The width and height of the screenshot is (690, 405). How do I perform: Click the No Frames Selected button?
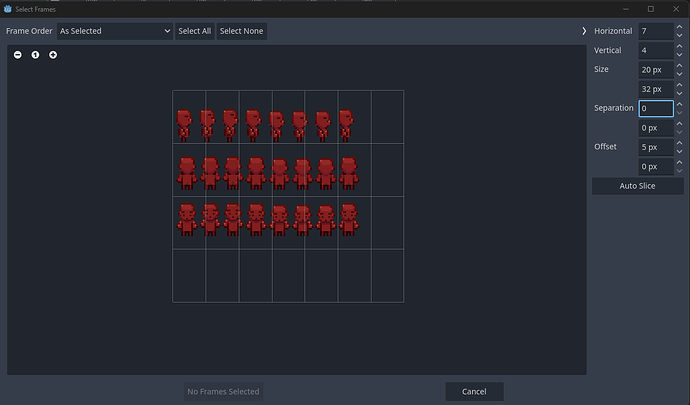tap(223, 391)
